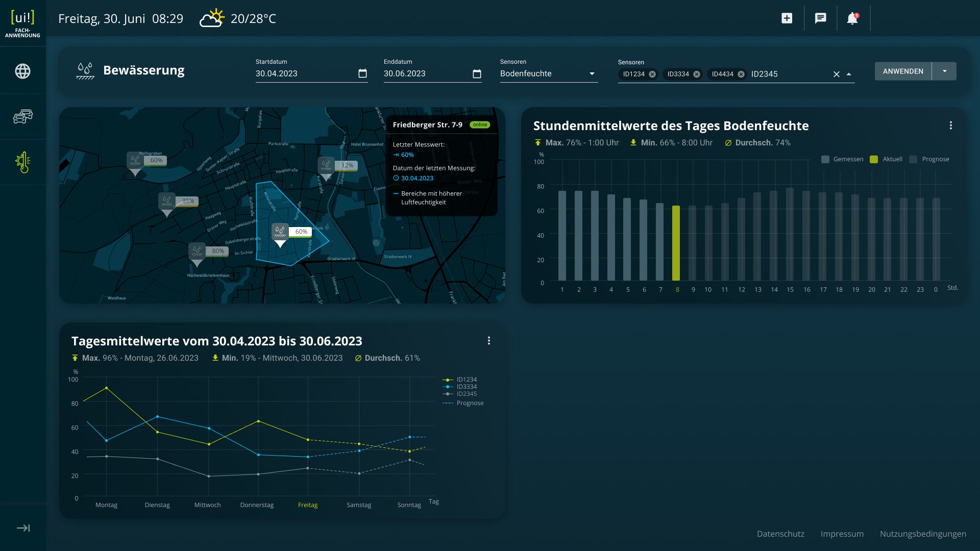Collapse the sensor ID selection list arrow
Screen dimensions: 980x551
tap(849, 74)
